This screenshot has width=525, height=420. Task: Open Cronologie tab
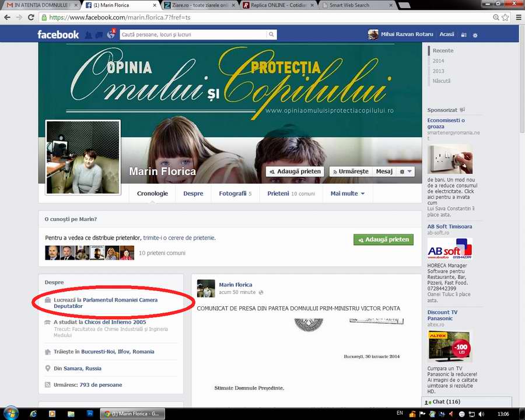coord(152,194)
